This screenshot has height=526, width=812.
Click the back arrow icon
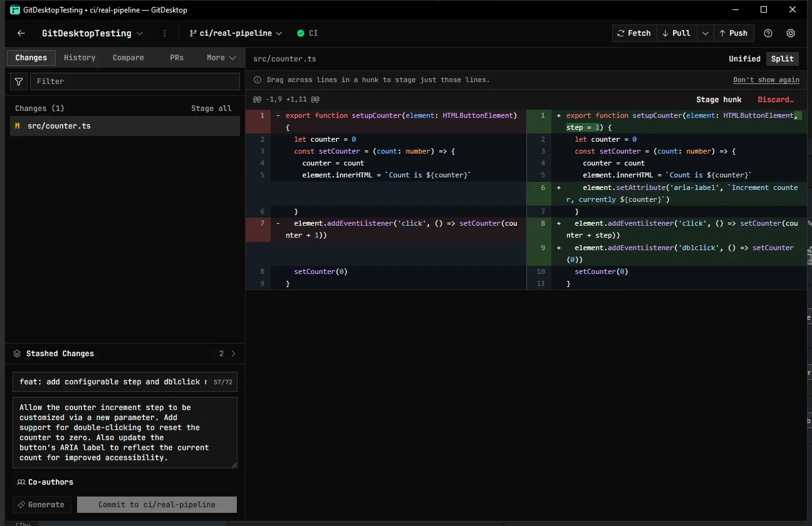coord(21,33)
